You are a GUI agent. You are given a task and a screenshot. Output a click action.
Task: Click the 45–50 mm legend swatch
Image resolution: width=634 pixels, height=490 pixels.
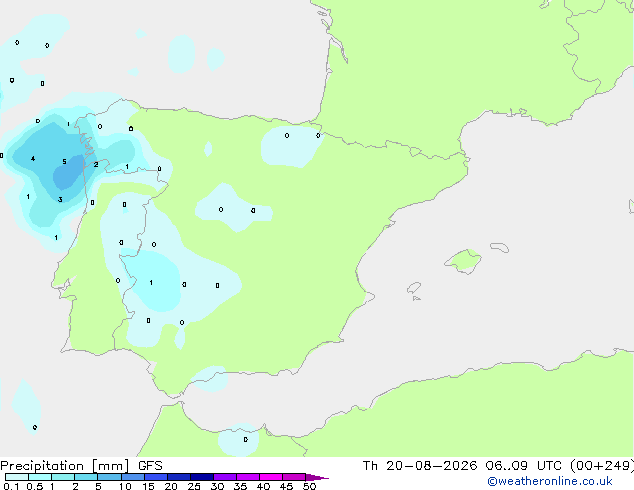tap(294, 477)
